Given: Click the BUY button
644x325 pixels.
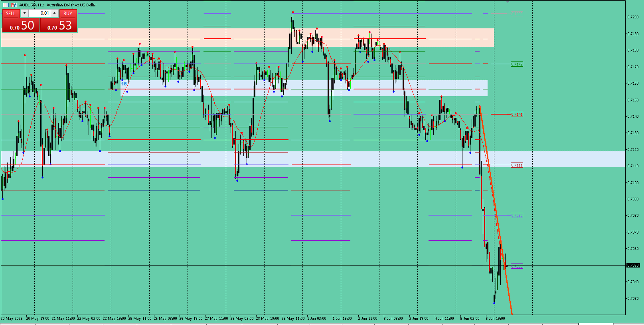Looking at the screenshot, I should (x=68, y=14).
